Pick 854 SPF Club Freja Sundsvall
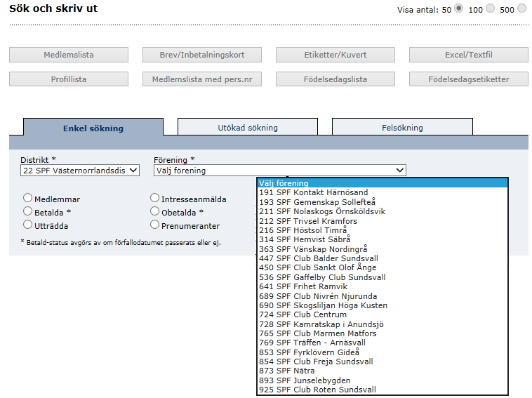The image size is (532, 398). [383, 361]
